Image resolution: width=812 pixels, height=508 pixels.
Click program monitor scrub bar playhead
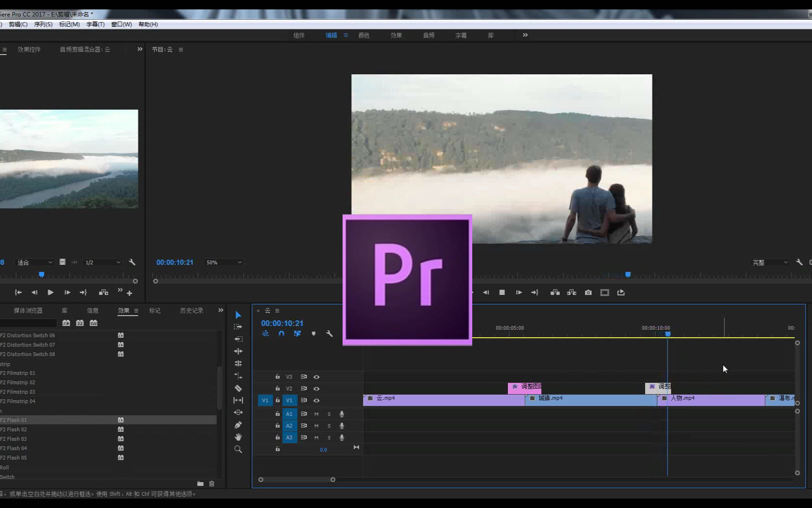[x=628, y=275]
